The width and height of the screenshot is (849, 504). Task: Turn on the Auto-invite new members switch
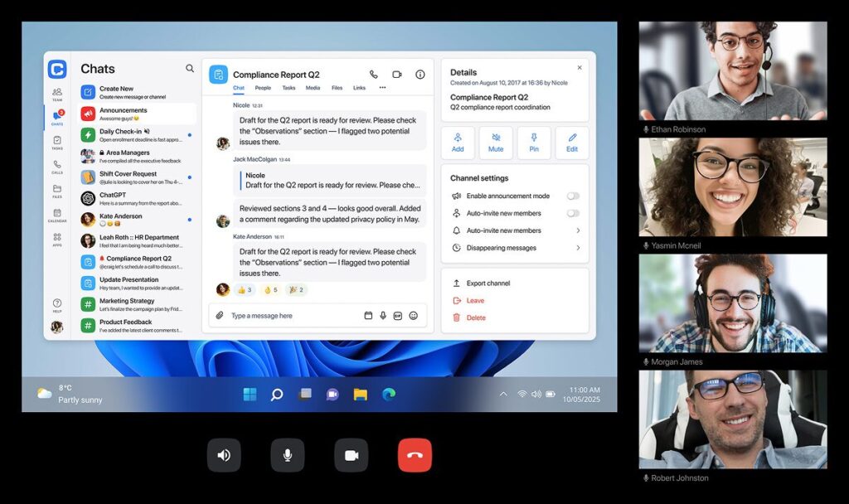572,214
